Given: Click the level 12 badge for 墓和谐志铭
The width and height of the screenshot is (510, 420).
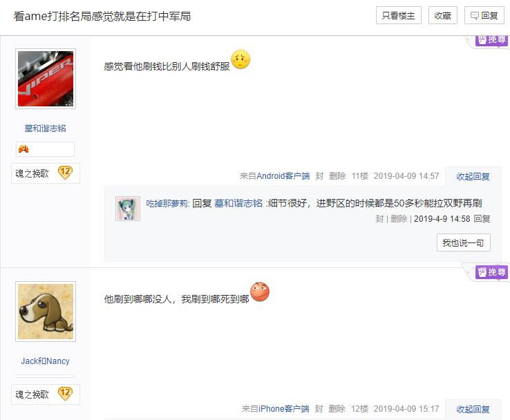Looking at the screenshot, I should click(x=65, y=173).
